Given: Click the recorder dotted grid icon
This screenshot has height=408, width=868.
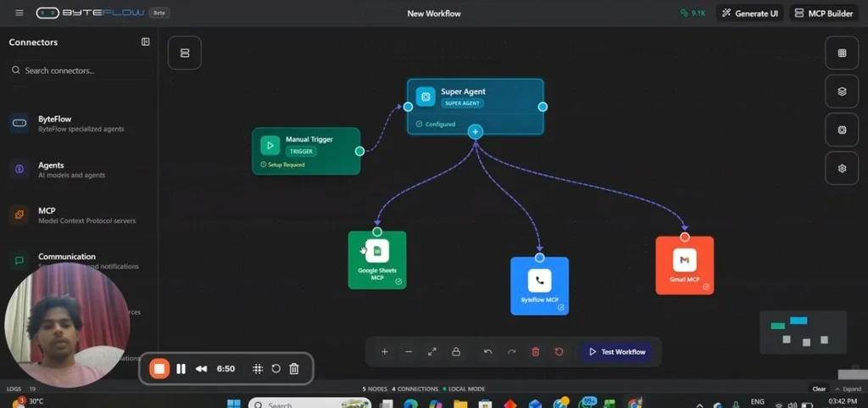Looking at the screenshot, I should point(258,369).
